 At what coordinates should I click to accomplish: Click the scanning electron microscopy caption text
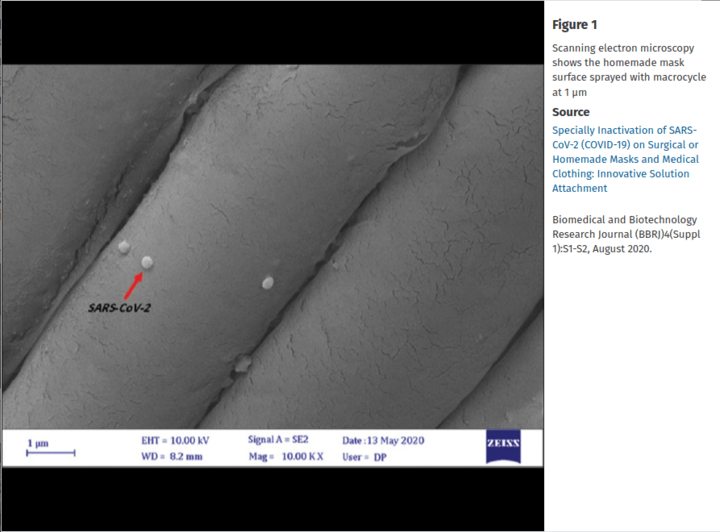(x=628, y=70)
